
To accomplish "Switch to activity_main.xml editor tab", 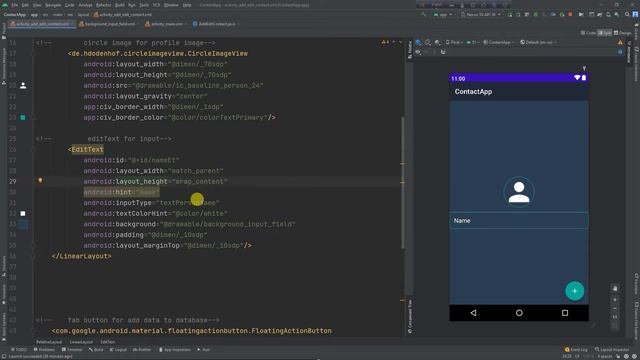I will [x=164, y=24].
